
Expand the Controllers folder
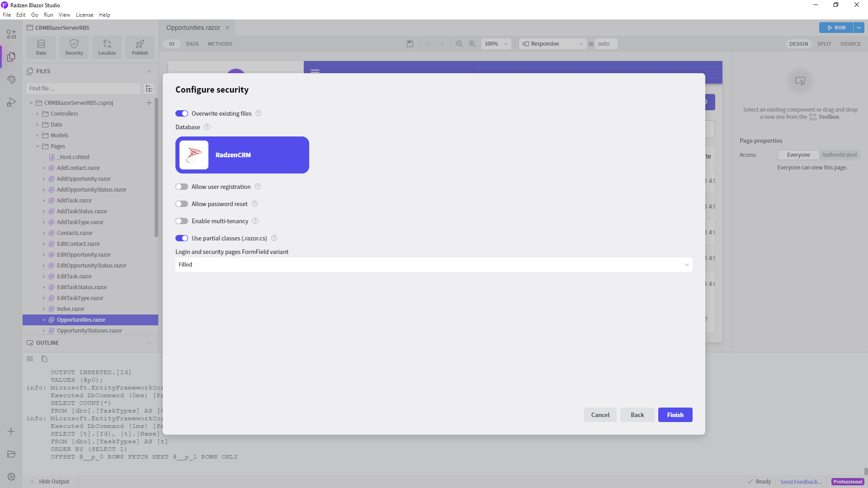(38, 114)
